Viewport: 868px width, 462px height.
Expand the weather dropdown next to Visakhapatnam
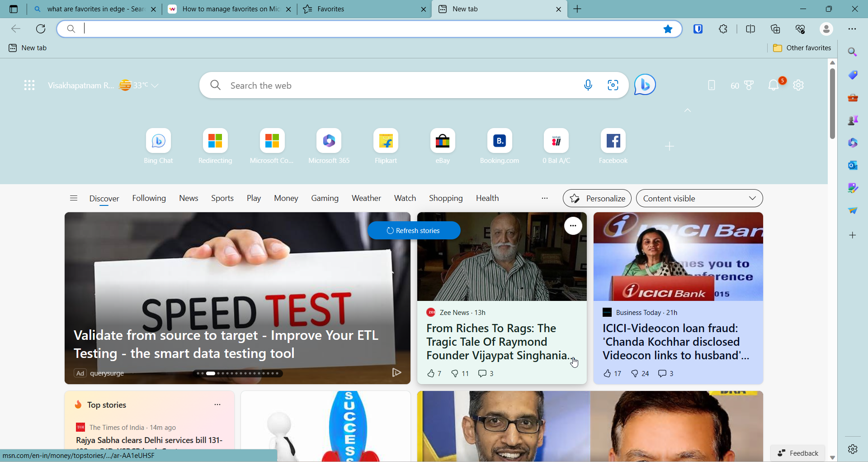point(155,85)
